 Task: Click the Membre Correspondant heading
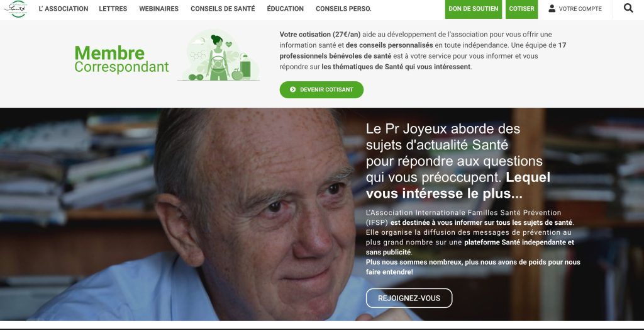pos(121,59)
